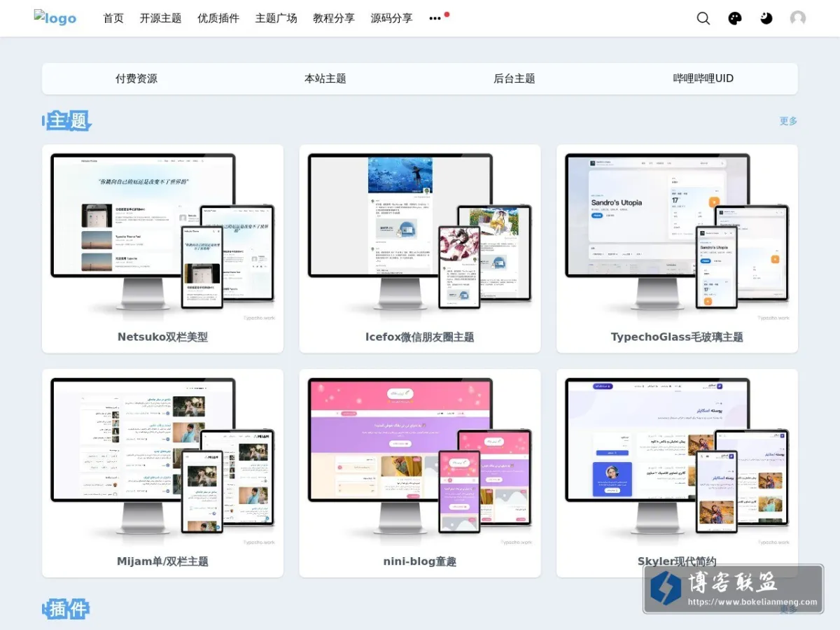Open Skyler theme preview thumbnail
Viewport: 840px width, 630px height.
tap(677, 461)
